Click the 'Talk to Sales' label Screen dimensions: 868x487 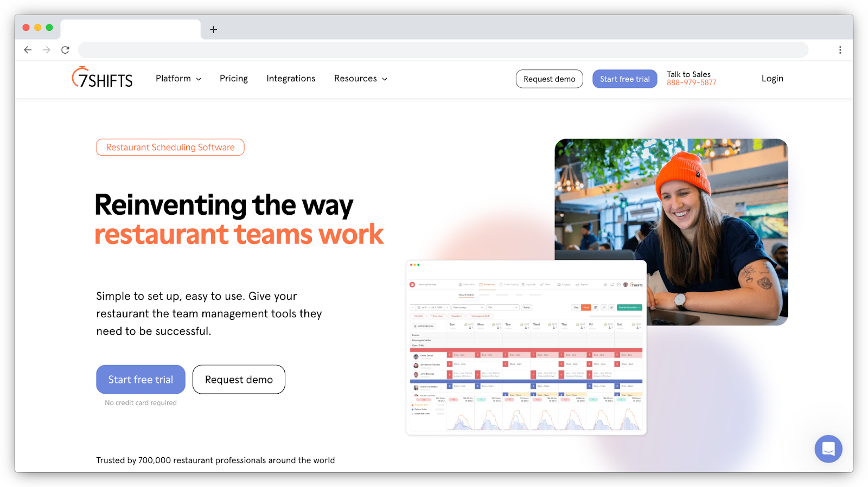click(689, 74)
